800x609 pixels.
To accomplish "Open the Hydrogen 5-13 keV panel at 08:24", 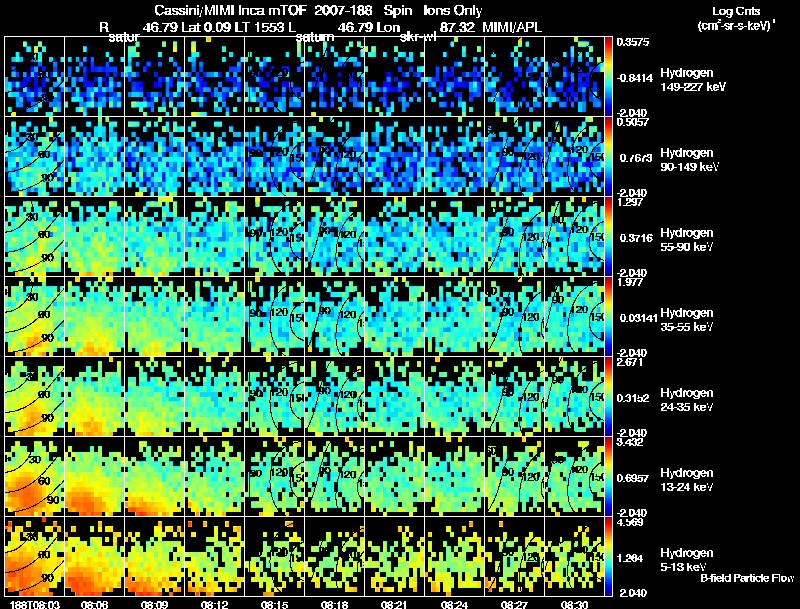I will (x=455, y=556).
